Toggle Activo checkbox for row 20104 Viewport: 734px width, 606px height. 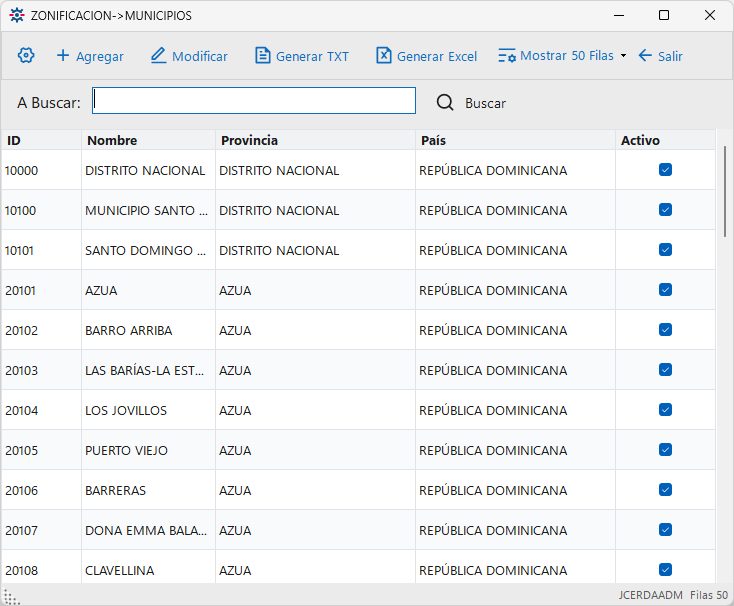(665, 409)
